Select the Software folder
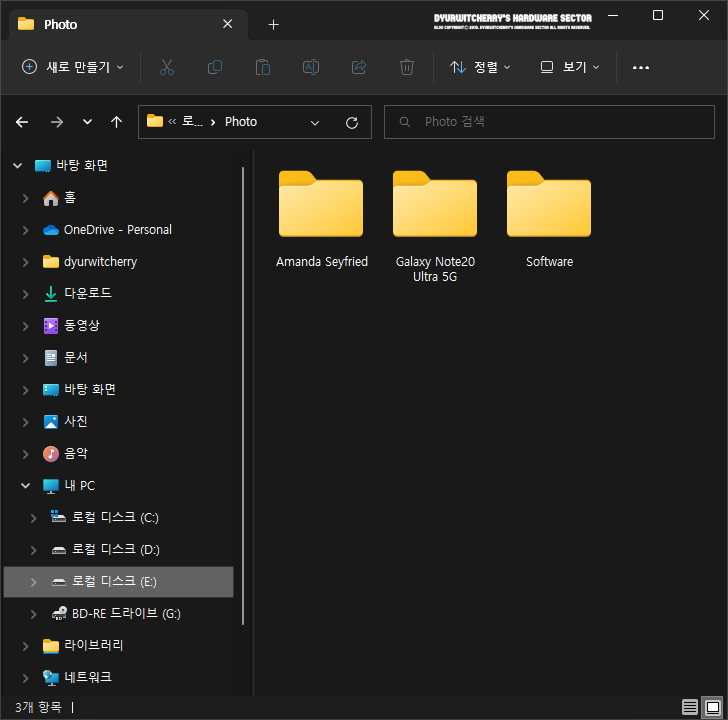This screenshot has width=728, height=720. [549, 219]
